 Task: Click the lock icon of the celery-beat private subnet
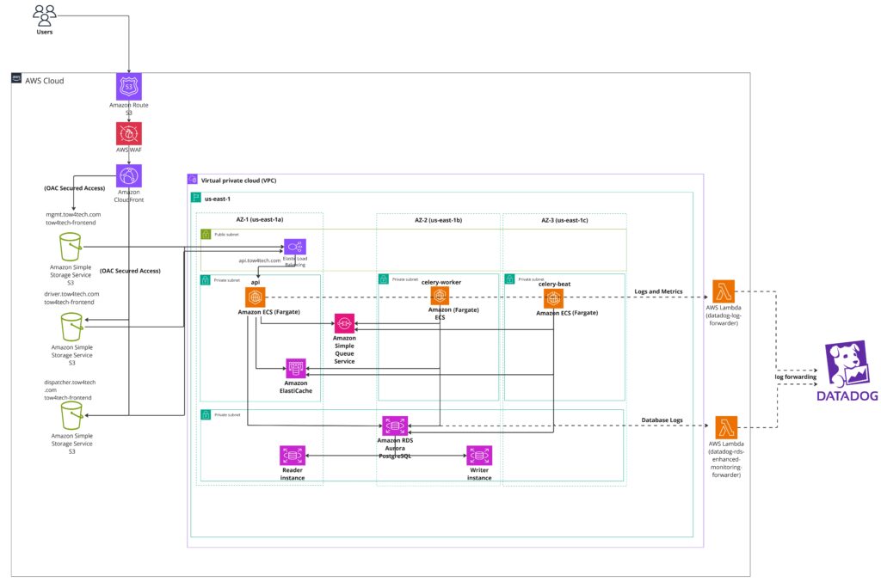[509, 279]
